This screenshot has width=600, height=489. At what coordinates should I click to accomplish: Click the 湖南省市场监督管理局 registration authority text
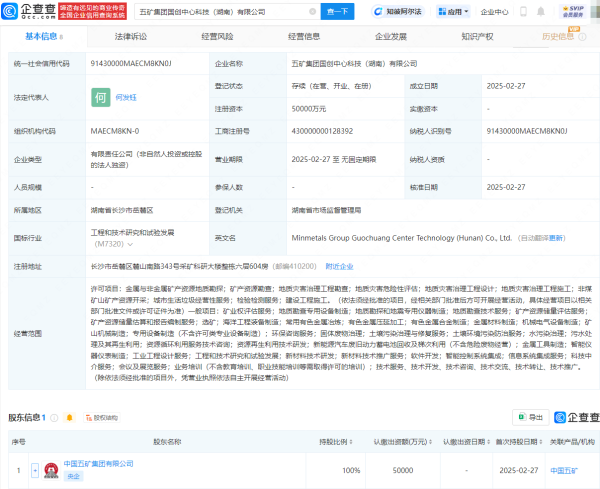pos(326,210)
